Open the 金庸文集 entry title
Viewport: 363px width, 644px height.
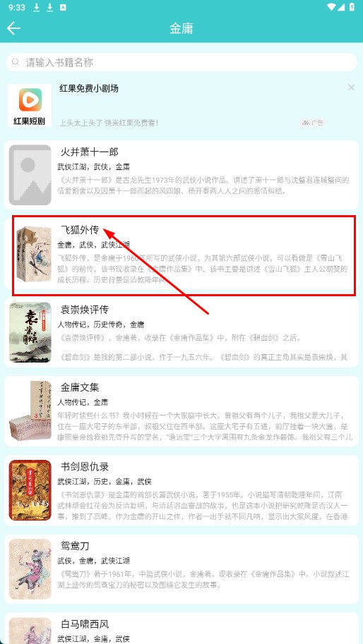point(80,387)
